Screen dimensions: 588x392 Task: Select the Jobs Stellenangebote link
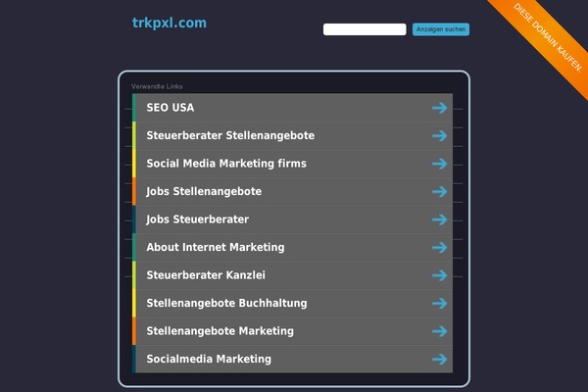click(204, 192)
